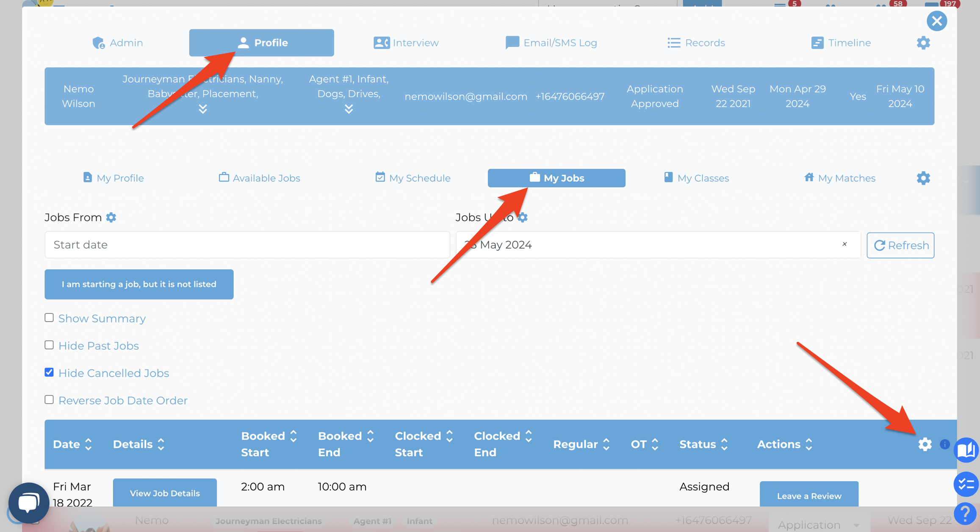Expand the roles list under Journeyman Electricians
Screen dimensions: 980x532
click(x=203, y=109)
